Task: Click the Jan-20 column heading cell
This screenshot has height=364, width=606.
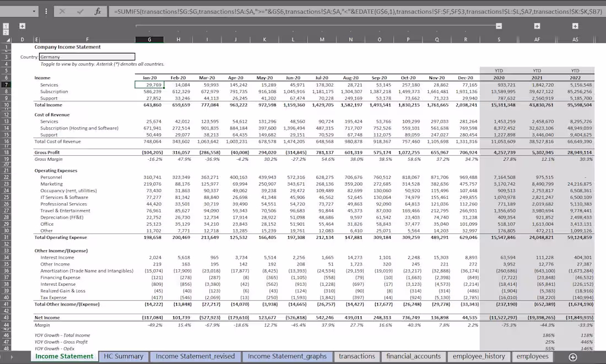Action: 149,78
